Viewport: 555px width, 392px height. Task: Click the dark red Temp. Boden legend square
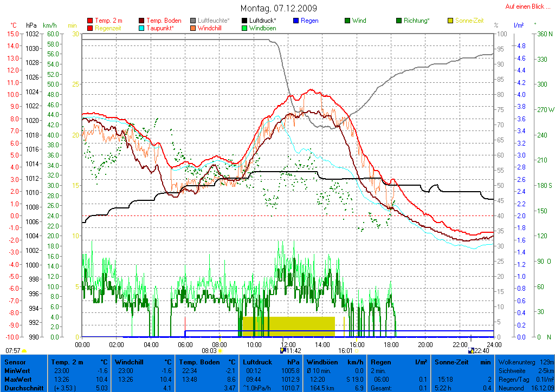[x=142, y=21]
